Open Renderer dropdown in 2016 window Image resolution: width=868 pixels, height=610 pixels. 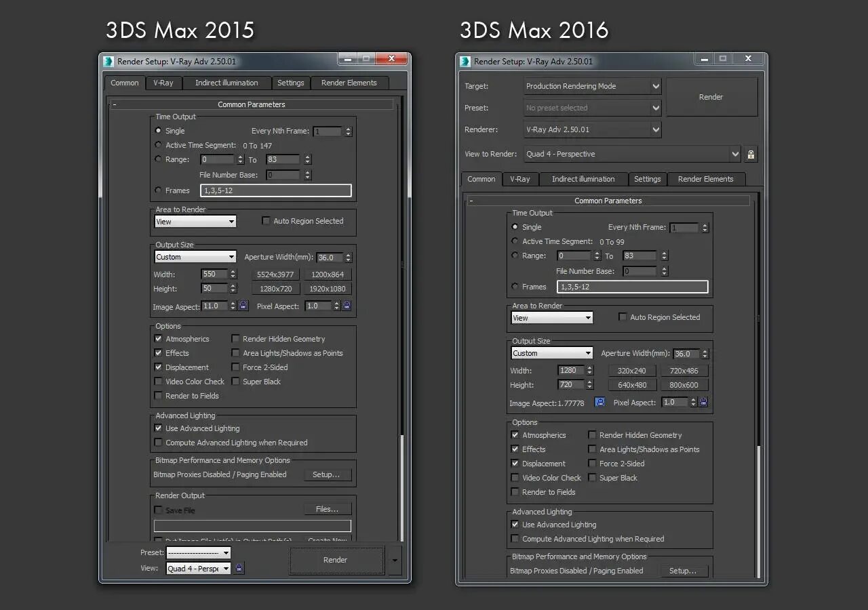pyautogui.click(x=593, y=129)
